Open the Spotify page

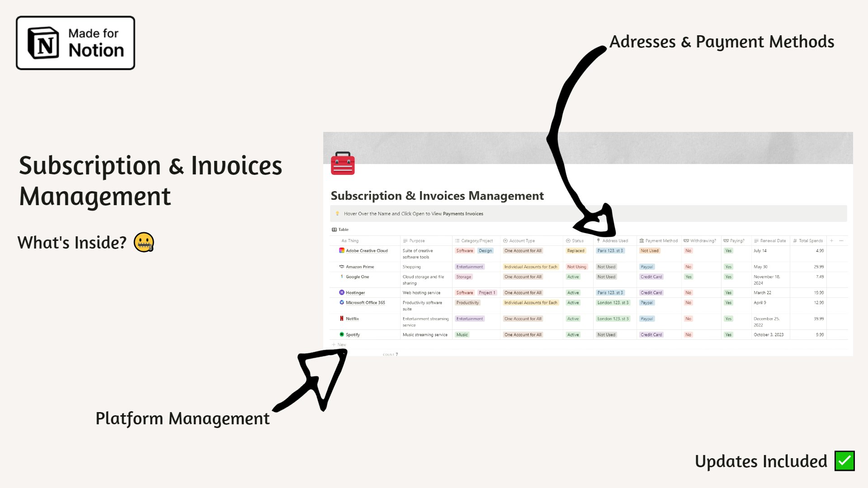coord(353,335)
